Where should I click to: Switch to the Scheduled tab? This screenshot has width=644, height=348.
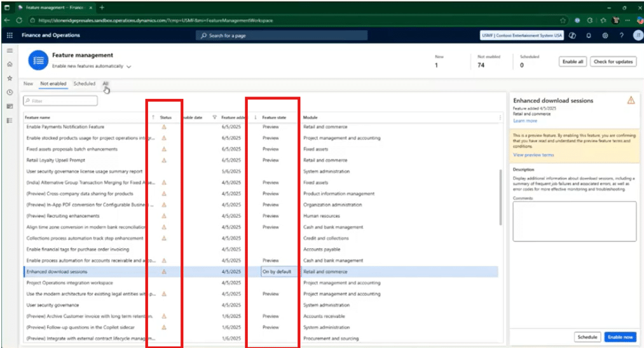tap(84, 84)
